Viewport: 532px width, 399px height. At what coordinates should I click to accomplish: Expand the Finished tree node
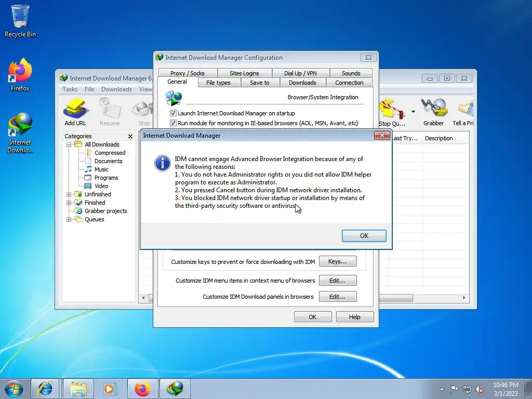[x=69, y=203]
